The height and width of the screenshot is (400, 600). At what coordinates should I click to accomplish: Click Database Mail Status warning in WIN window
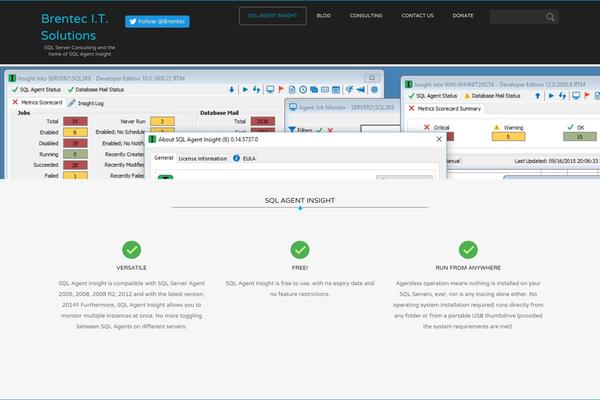pyautogui.click(x=492, y=96)
